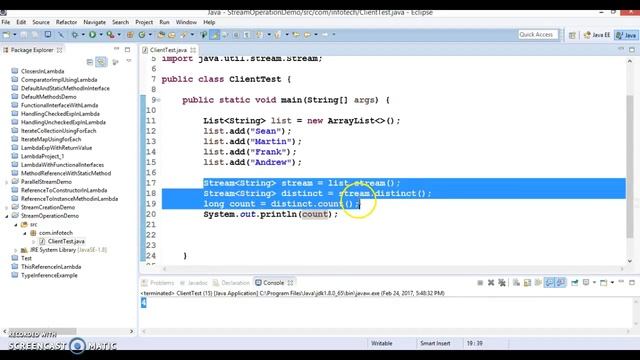Click the New Java Class icon
Viewport: 640px width, 360px height.
click(x=142, y=35)
